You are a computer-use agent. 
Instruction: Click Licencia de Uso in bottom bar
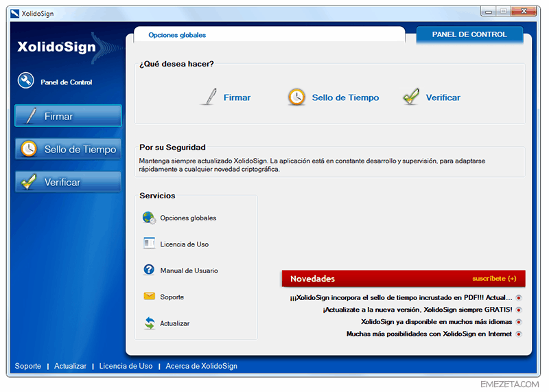(126, 366)
